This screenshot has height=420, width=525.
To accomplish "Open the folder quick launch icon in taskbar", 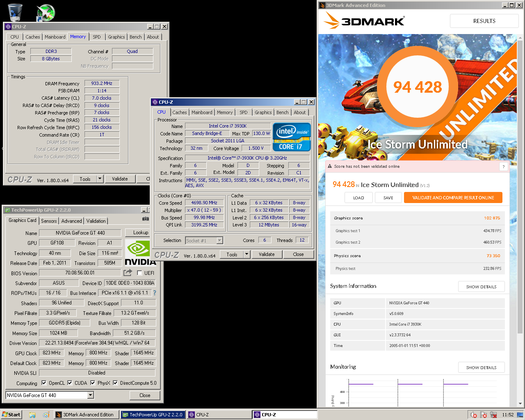I will tap(32, 415).
